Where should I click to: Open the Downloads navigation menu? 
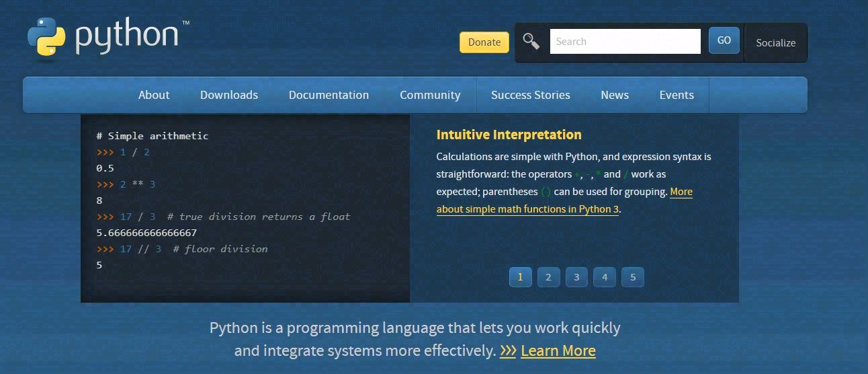229,95
